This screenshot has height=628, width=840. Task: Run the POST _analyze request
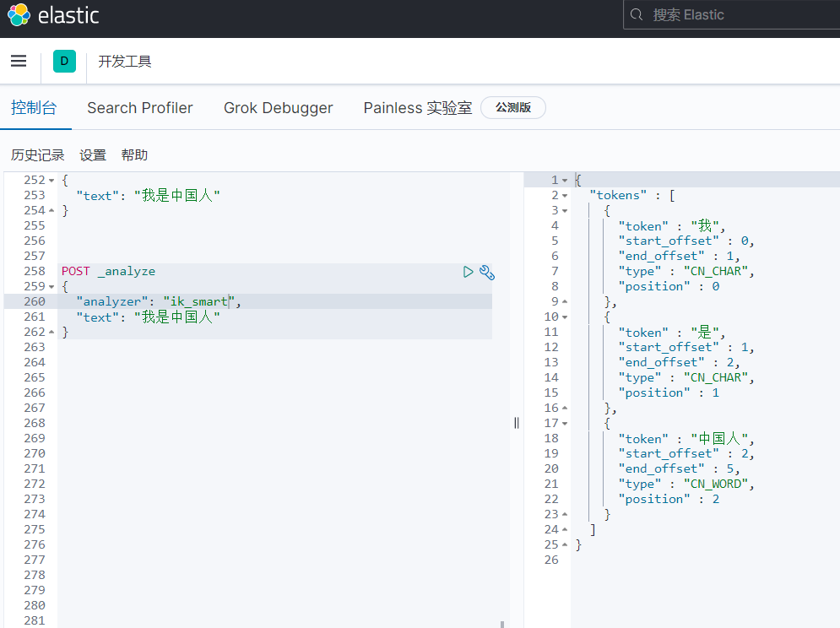click(x=469, y=272)
